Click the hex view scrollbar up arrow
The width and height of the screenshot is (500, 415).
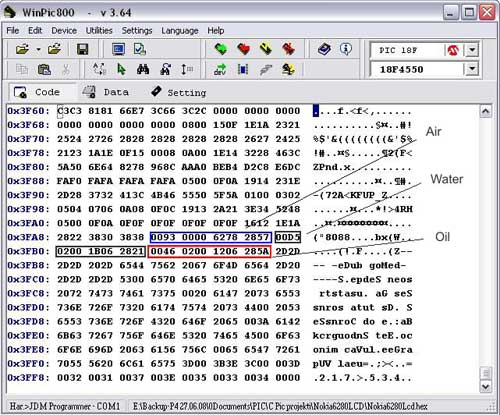coord(485,111)
